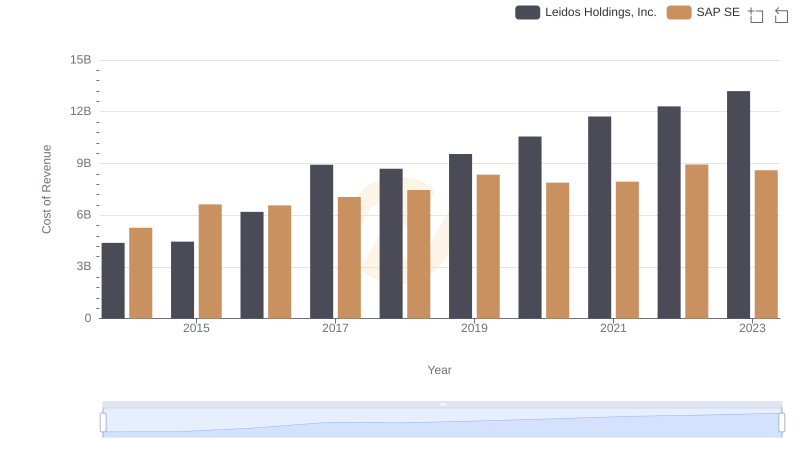The height and width of the screenshot is (461, 800).
Task: Click the zoom reset restore icon
Action: (x=781, y=15)
